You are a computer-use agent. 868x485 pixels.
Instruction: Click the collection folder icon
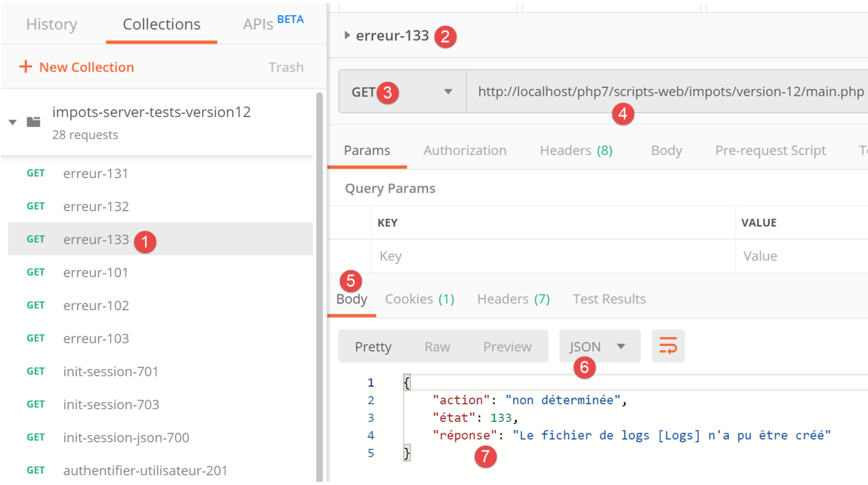click(x=34, y=122)
